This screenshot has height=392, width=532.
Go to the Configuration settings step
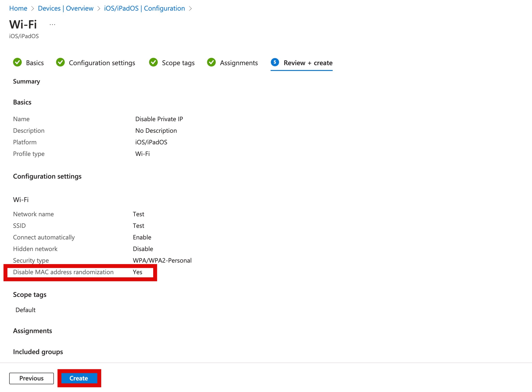(x=102, y=63)
